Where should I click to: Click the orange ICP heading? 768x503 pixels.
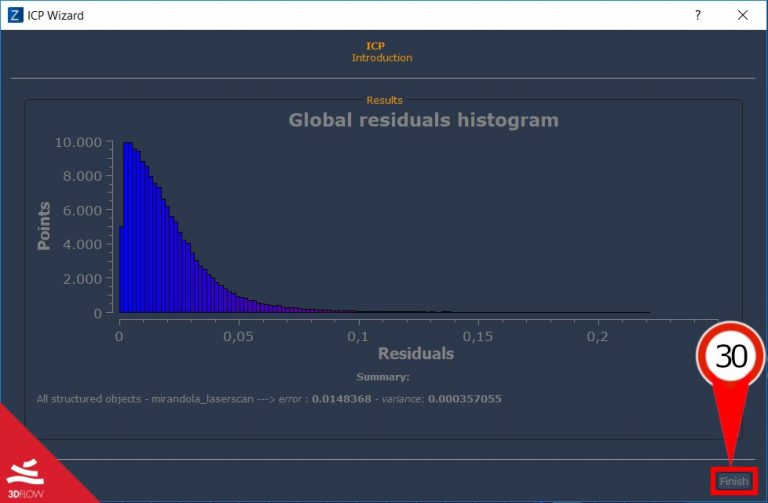[x=375, y=46]
